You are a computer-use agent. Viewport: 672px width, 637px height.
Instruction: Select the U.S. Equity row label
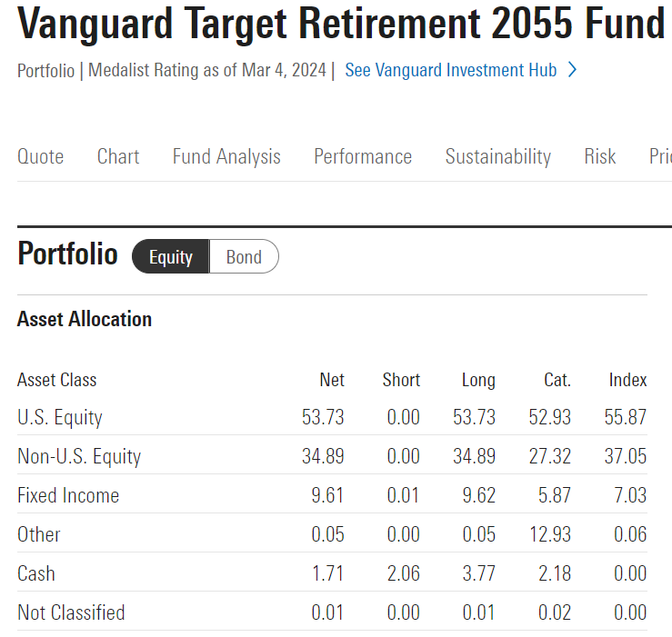60,418
